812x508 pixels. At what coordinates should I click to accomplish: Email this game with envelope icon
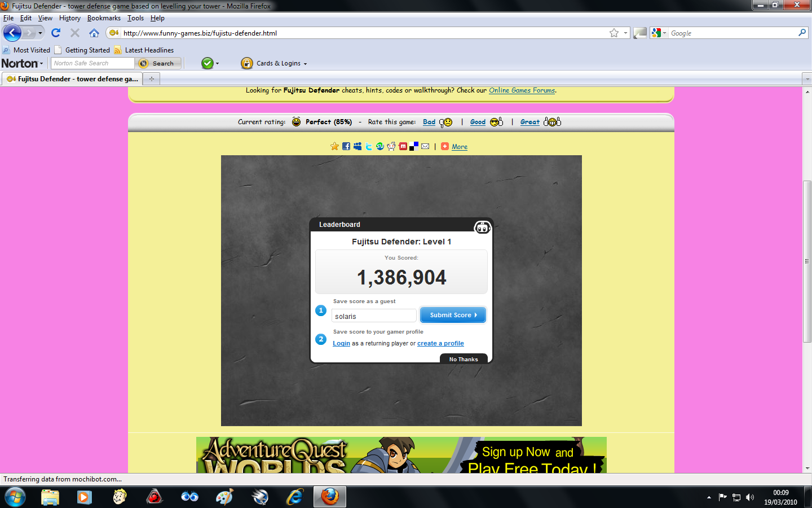425,146
